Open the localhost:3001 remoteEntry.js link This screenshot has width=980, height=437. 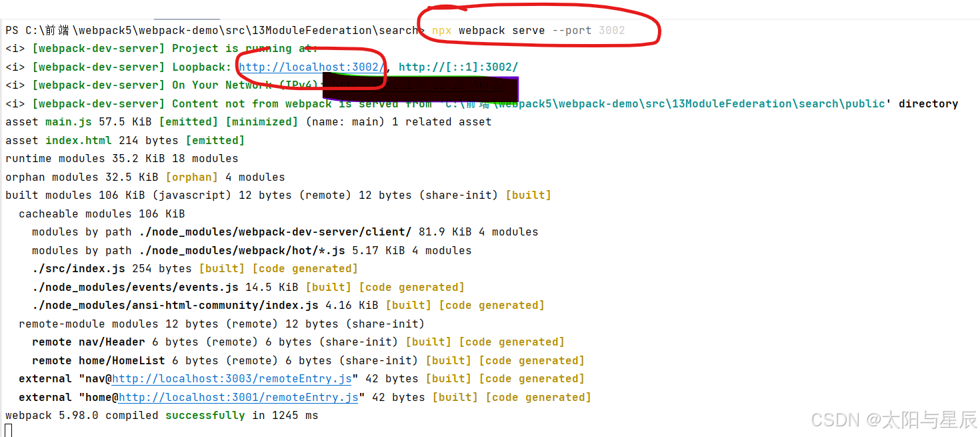click(238, 397)
